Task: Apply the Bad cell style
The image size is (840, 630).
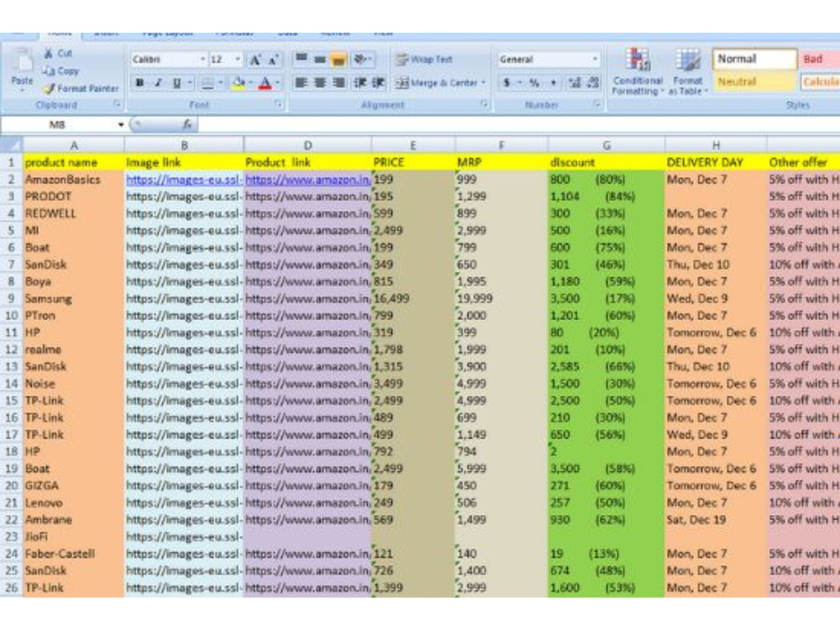Action: pyautogui.click(x=820, y=59)
